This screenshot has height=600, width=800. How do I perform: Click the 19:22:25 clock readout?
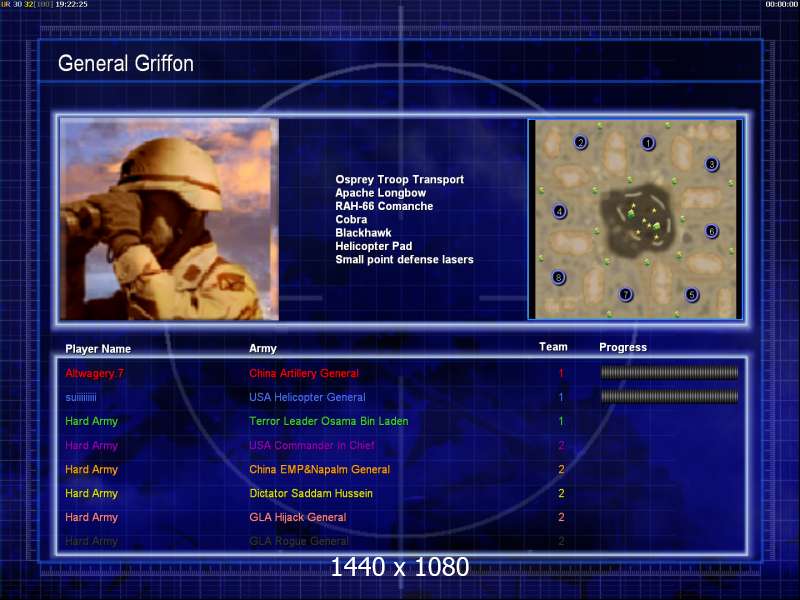pos(71,4)
